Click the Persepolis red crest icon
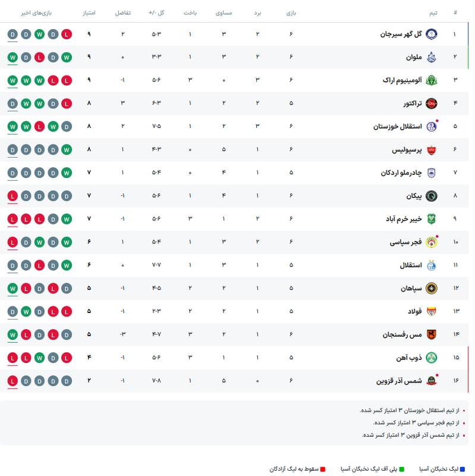475x476 pixels. [x=432, y=150]
